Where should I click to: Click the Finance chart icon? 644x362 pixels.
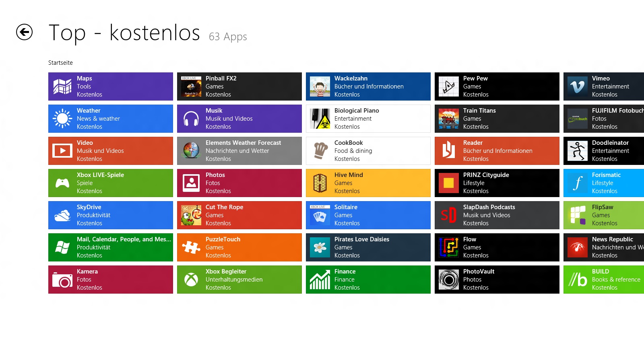(320, 280)
